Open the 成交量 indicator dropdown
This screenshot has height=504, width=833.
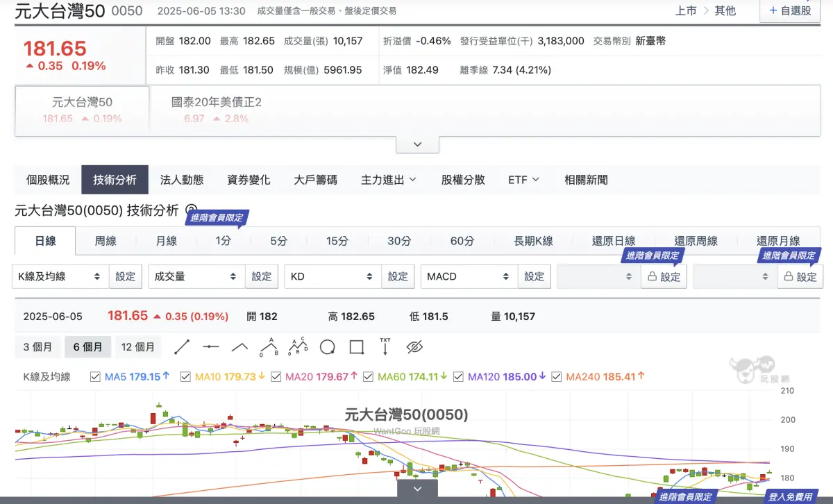196,276
